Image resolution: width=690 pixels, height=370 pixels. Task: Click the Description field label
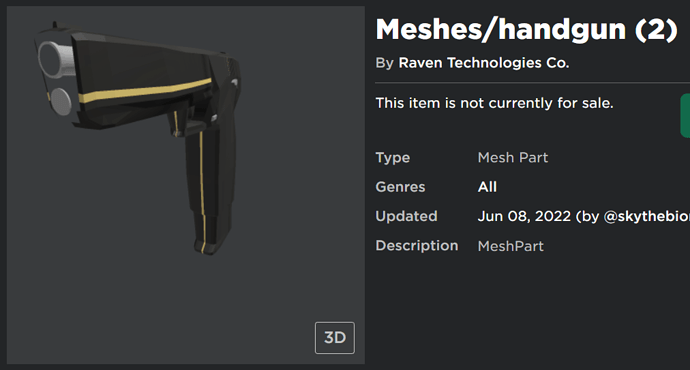417,245
